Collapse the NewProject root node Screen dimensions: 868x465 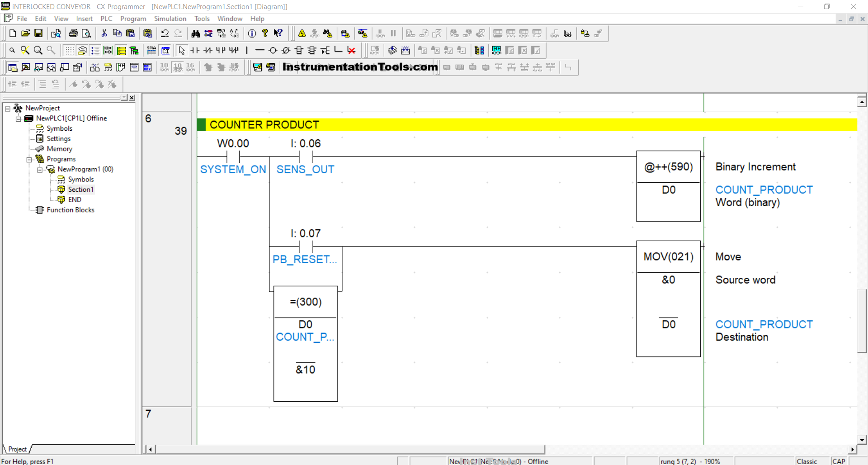8,109
